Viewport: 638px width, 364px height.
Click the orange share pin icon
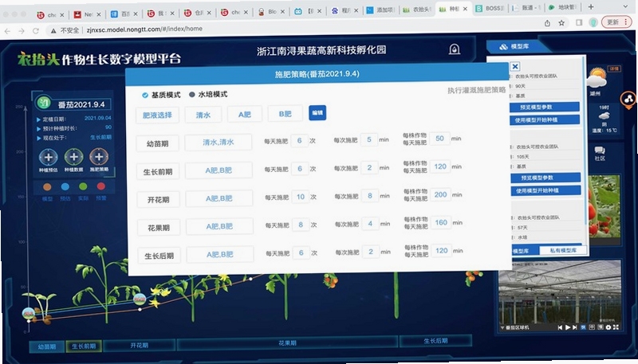(x=628, y=99)
